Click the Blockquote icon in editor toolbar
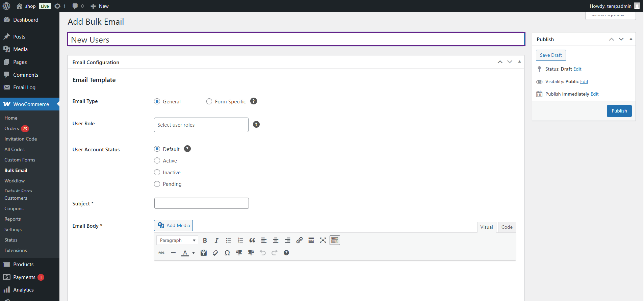The height and width of the screenshot is (301, 644). tap(252, 241)
